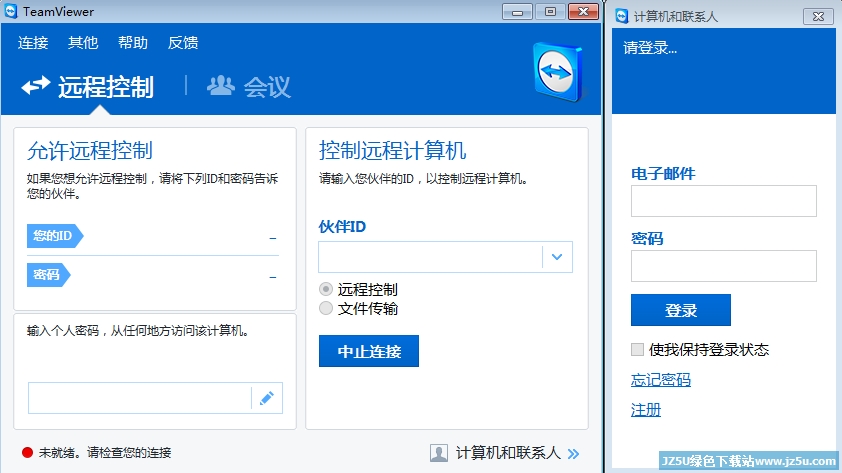This screenshot has height=473, width=842.
Task: Open the 注册 link
Action: tap(646, 410)
